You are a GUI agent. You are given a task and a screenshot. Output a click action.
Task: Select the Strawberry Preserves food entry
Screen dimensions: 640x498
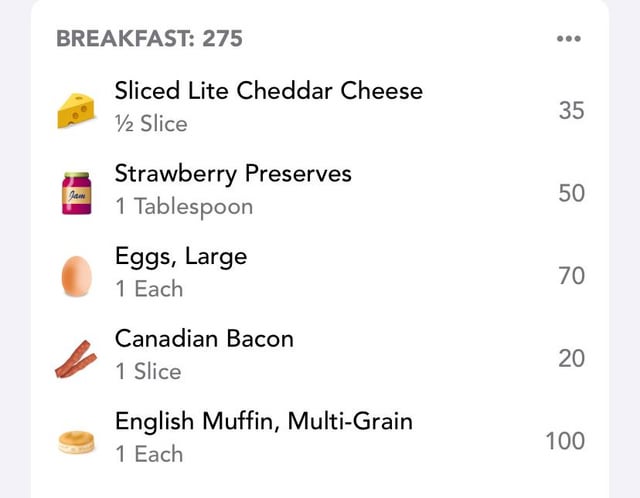click(x=233, y=173)
